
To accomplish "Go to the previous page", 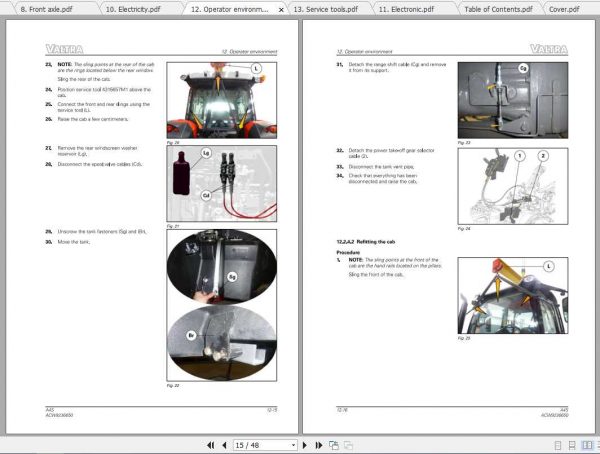I will (x=225, y=445).
